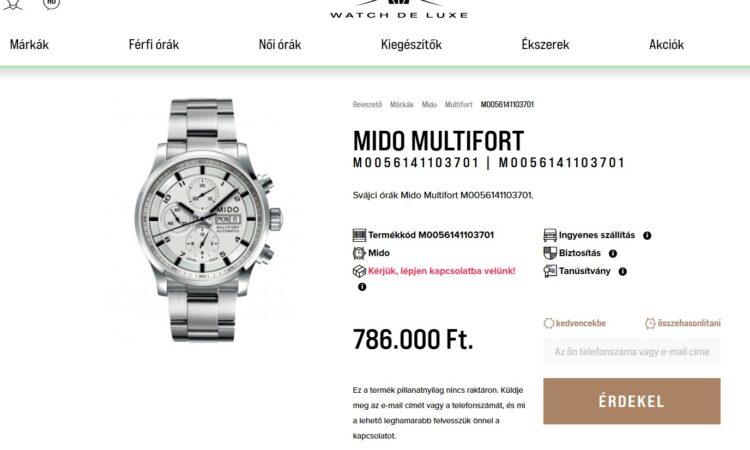750x450 pixels.
Task: Click the Multifort breadcrumb link
Action: 458,104
